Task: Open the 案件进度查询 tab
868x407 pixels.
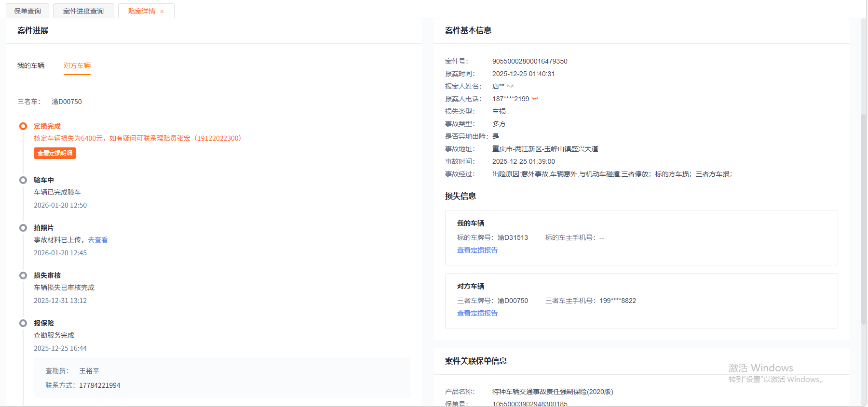Action: click(83, 11)
